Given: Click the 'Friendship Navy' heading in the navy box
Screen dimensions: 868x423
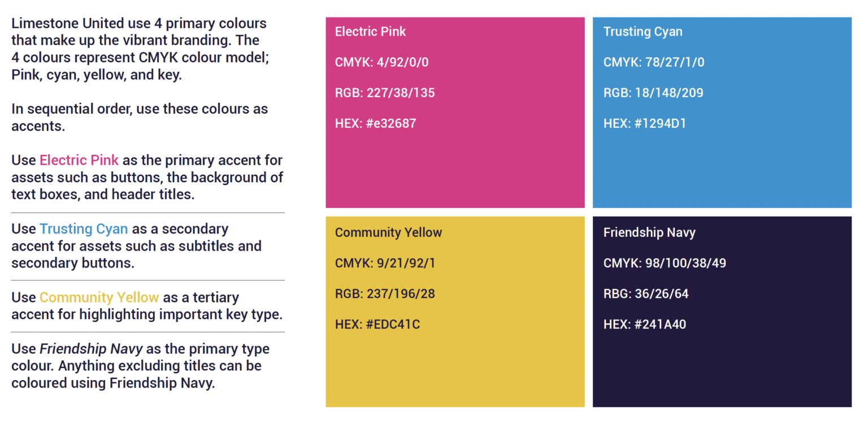Looking at the screenshot, I should pos(649,232).
